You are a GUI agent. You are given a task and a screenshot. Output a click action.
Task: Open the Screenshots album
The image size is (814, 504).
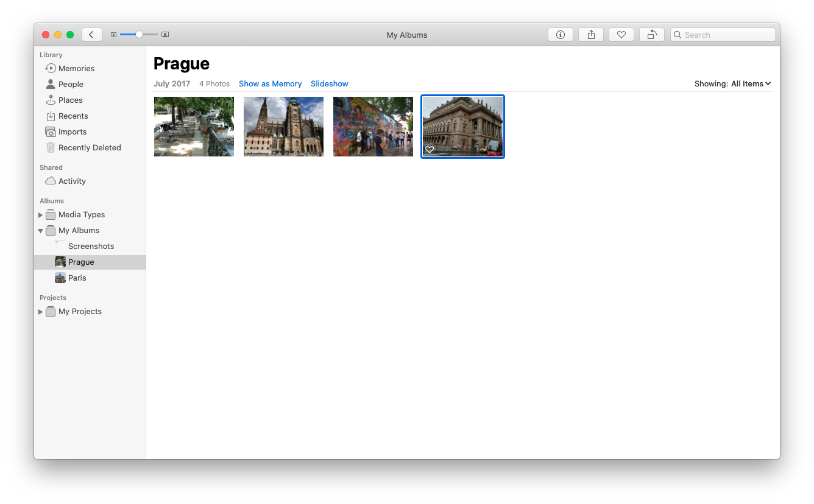91,247
